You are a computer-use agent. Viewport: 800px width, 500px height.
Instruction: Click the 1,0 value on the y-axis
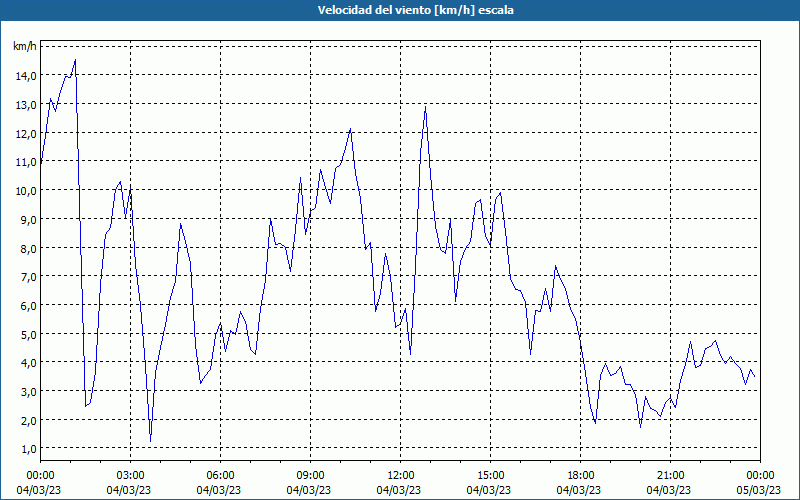(x=28, y=448)
